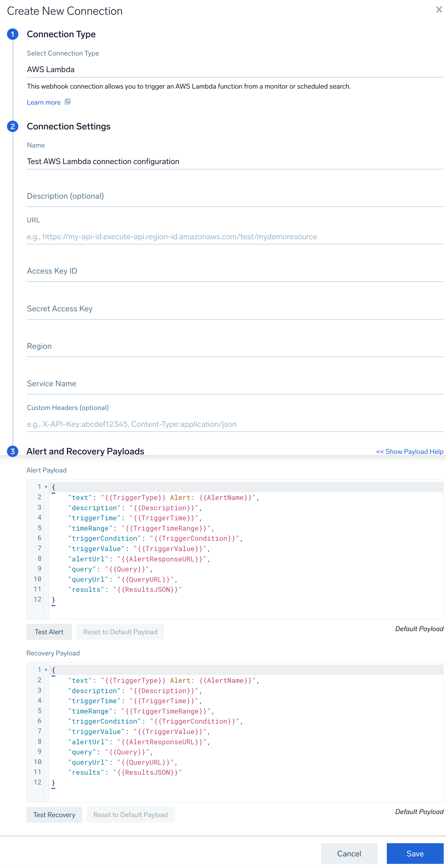Save the new connection
This screenshot has height=868, width=446.
point(415,854)
